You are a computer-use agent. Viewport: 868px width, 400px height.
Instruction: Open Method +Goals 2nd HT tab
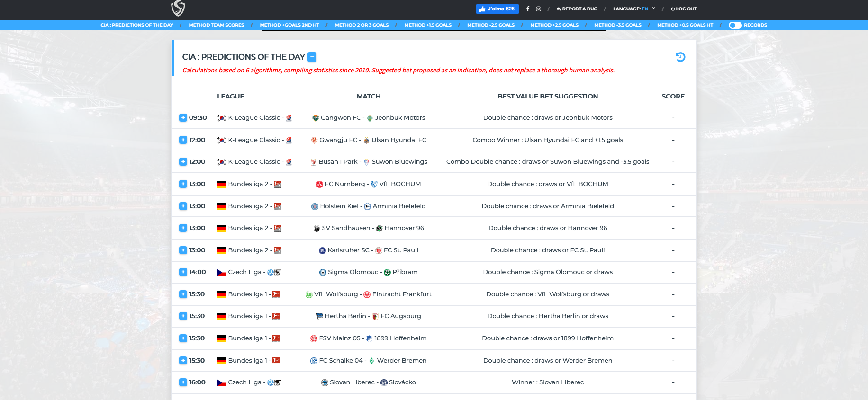tap(289, 25)
